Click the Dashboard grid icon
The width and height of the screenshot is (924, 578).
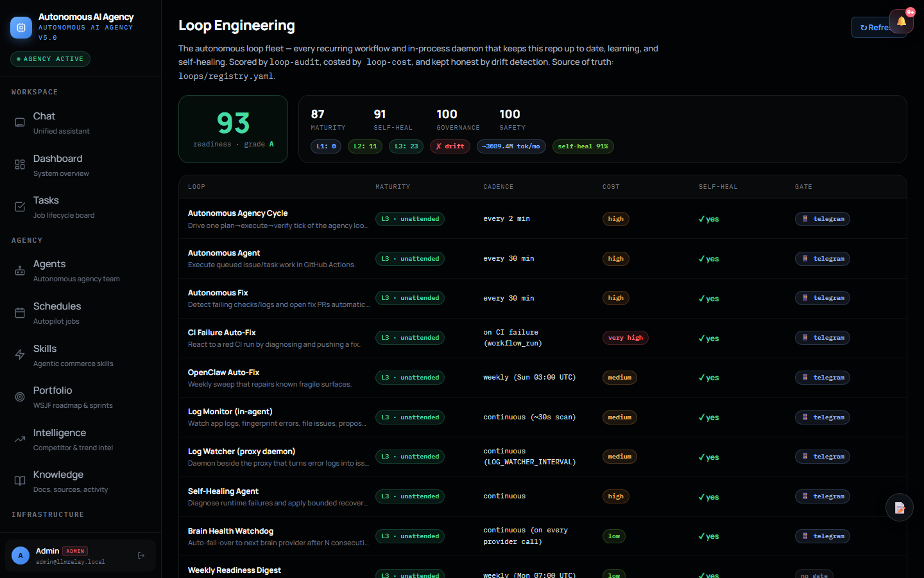click(20, 165)
